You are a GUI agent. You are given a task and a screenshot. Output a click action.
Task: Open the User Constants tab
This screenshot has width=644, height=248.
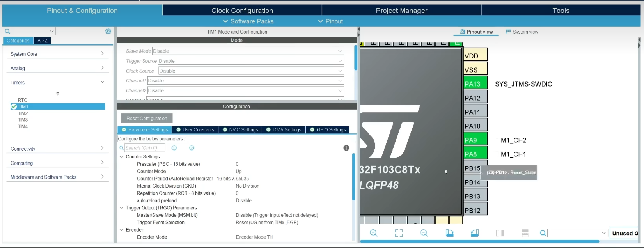point(195,130)
